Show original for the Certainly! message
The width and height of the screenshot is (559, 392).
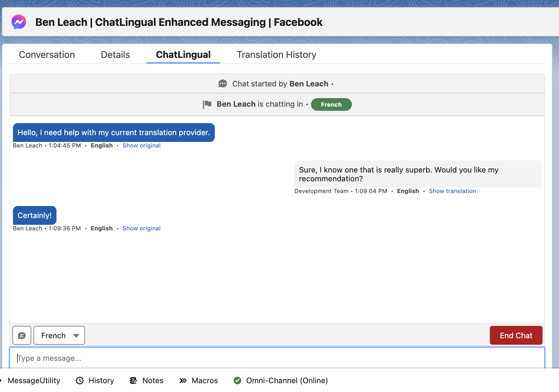click(x=142, y=228)
